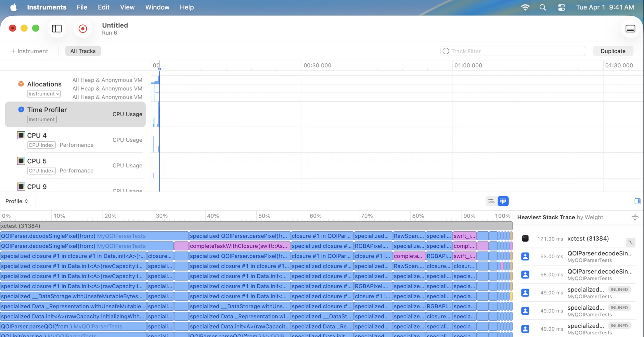The image size is (644, 337).
Task: Toggle the inspector sidebar in detail pane
Action: (637, 201)
